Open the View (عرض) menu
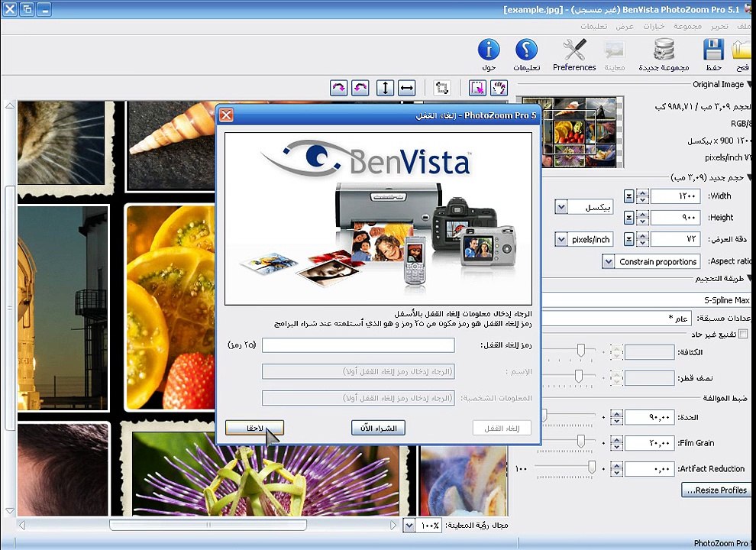 (x=625, y=26)
